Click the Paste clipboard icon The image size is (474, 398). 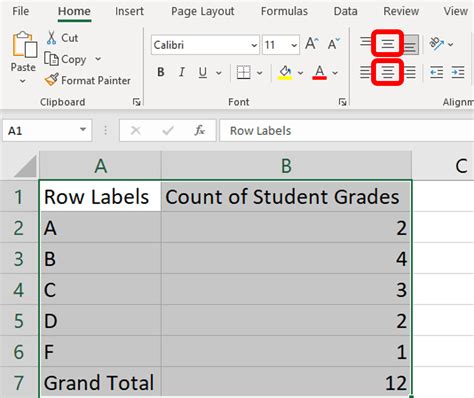[x=24, y=44]
